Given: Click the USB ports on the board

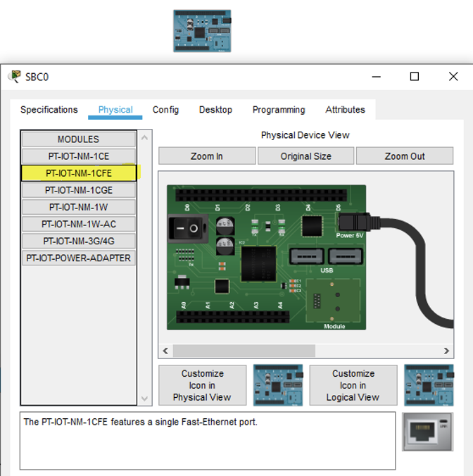Looking at the screenshot, I should point(327,256).
